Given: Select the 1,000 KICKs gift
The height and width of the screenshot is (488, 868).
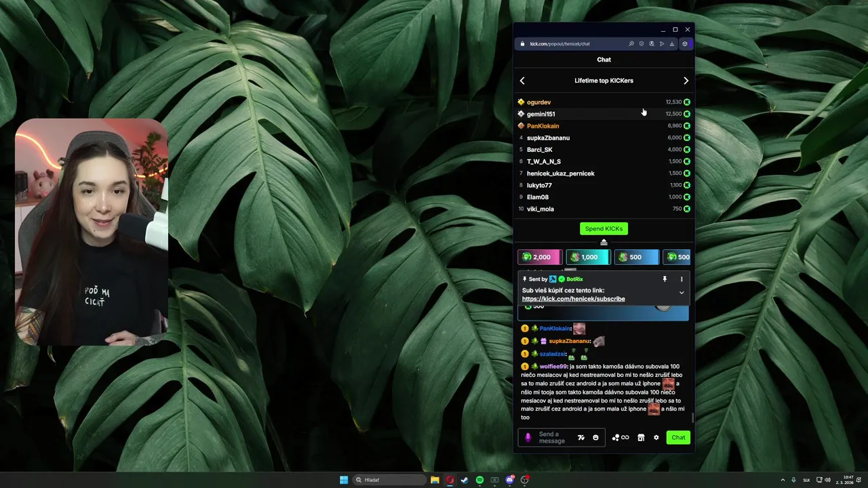Looking at the screenshot, I should click(x=587, y=258).
